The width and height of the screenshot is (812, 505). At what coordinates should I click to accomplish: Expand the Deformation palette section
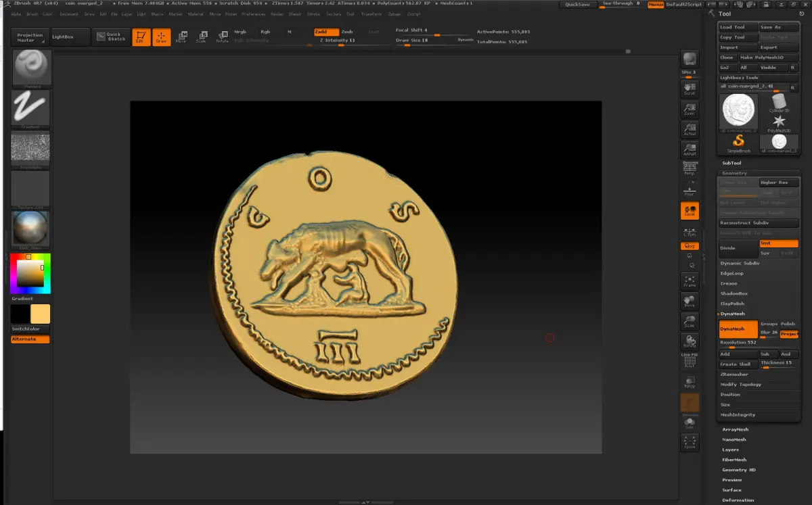(738, 500)
